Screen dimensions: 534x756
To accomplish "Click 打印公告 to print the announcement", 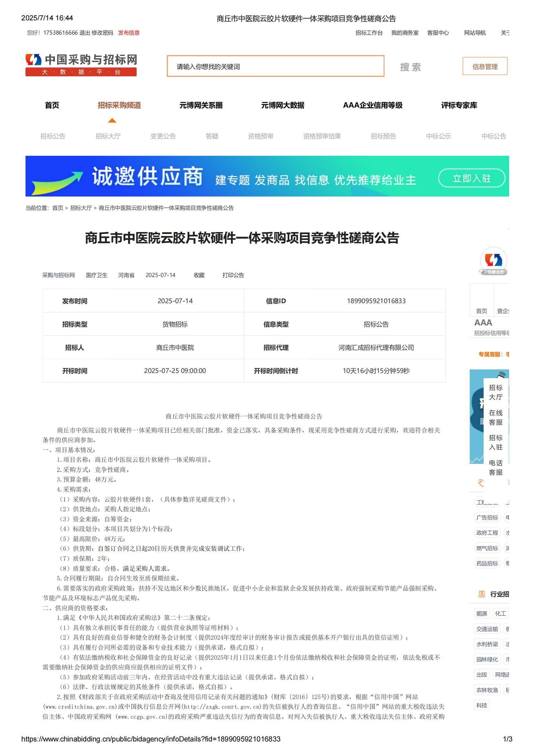I will click(x=233, y=275).
